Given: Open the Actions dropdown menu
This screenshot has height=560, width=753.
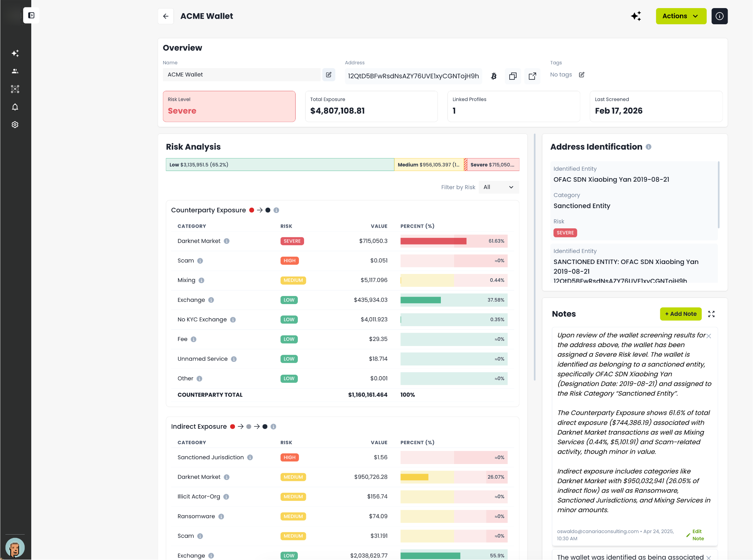Looking at the screenshot, I should (681, 16).
